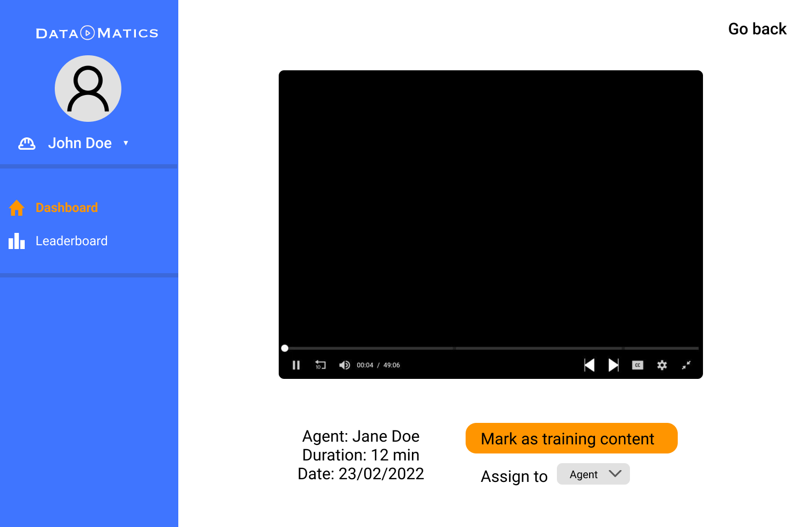Click the Duration: 12 min text
812x527 pixels.
point(361,455)
